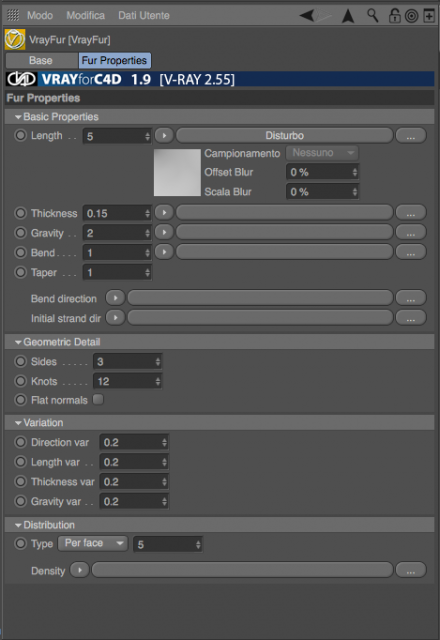
Task: Open arrow menu for Density
Action: (79, 569)
